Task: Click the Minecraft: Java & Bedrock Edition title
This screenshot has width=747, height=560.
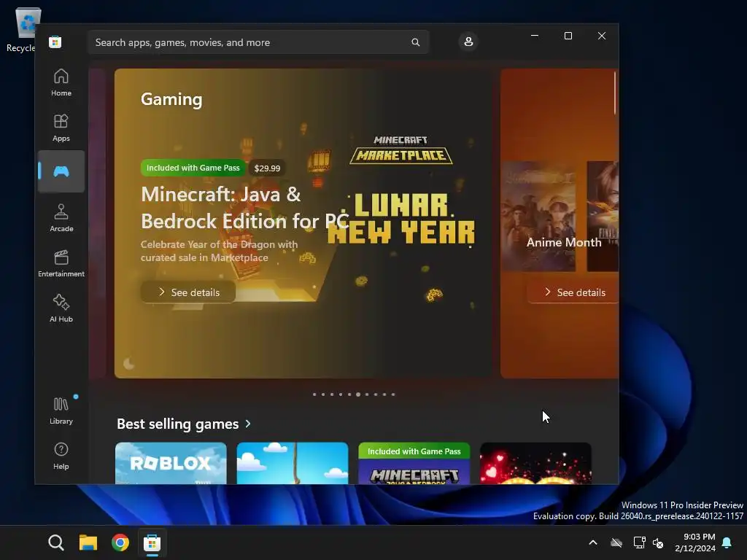Action: point(245,208)
